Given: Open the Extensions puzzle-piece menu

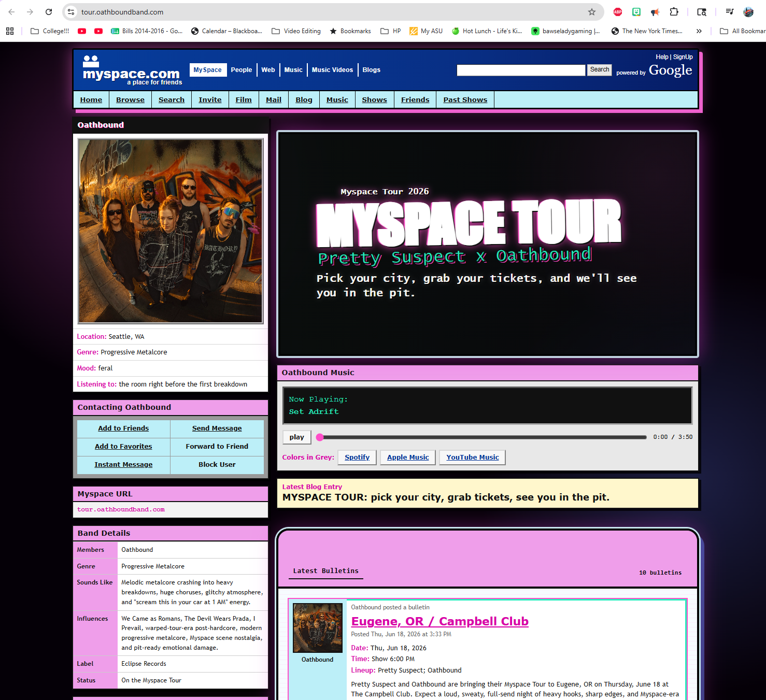Looking at the screenshot, I should (674, 12).
